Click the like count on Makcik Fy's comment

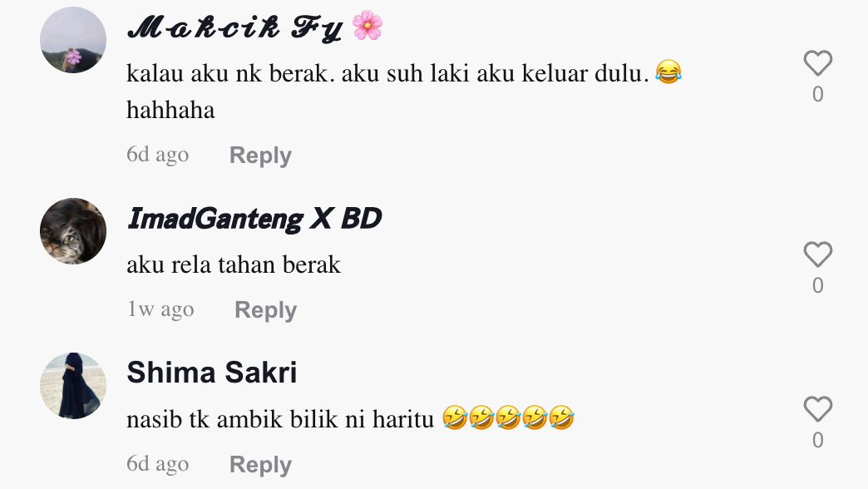[x=817, y=94]
